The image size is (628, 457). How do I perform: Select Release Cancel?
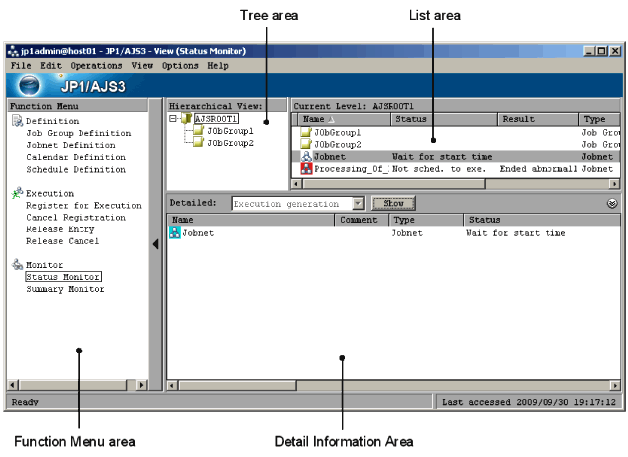pos(62,241)
